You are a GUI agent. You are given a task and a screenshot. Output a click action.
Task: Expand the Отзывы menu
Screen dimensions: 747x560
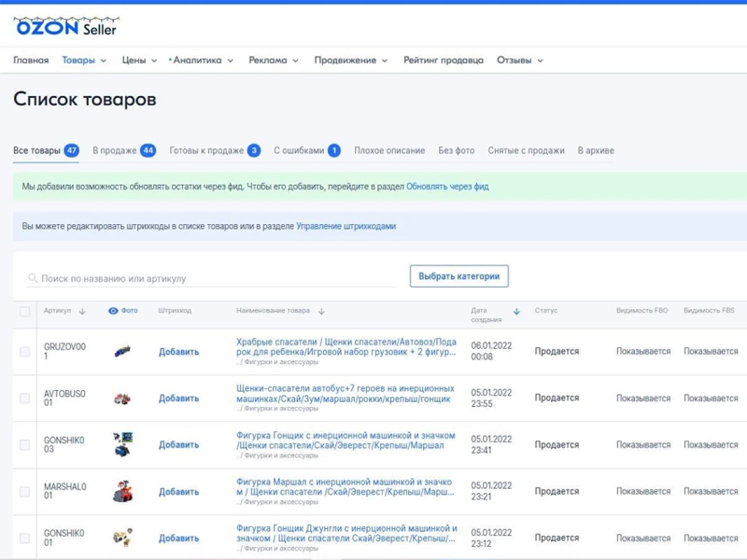click(520, 61)
